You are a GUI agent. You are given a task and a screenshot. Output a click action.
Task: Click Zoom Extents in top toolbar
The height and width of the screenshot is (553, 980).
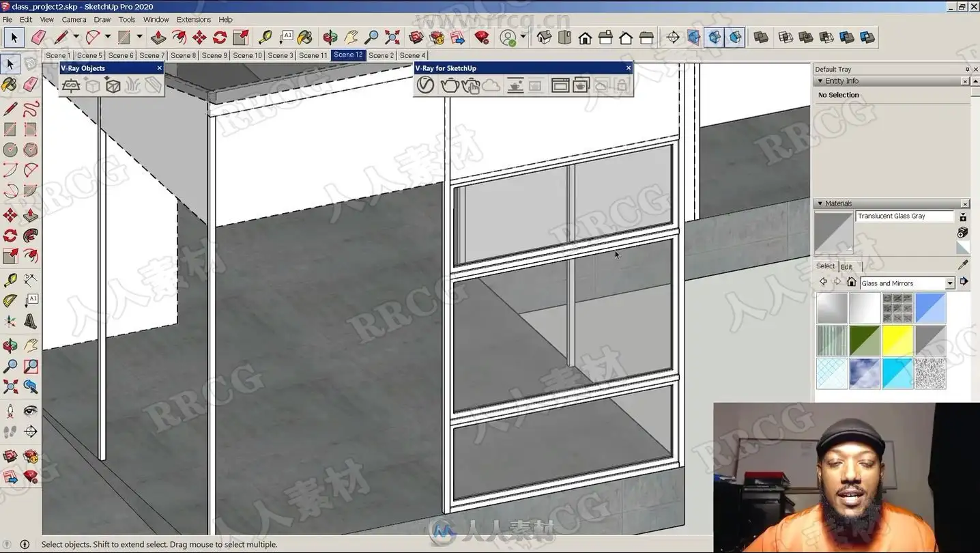[x=392, y=37]
